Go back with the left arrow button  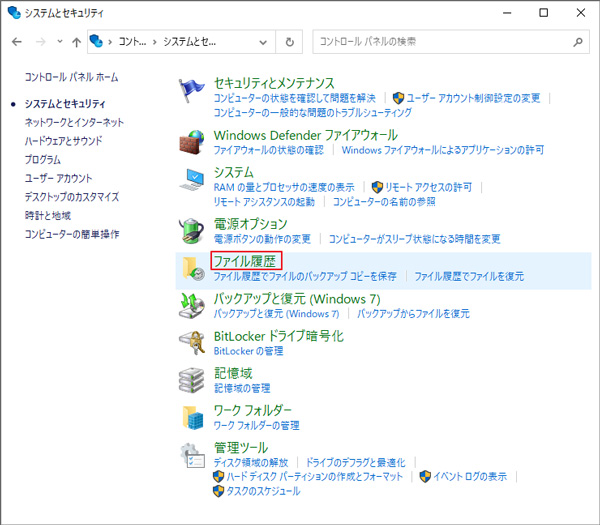pos(17,42)
